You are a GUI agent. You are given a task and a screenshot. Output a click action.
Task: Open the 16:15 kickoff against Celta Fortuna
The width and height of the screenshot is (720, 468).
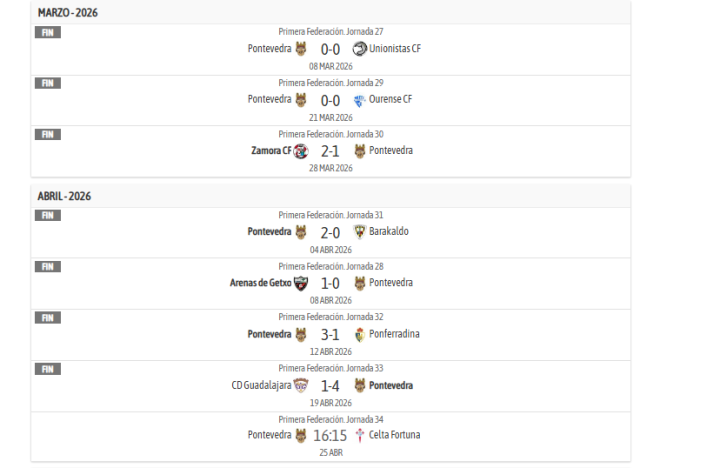pos(330,436)
